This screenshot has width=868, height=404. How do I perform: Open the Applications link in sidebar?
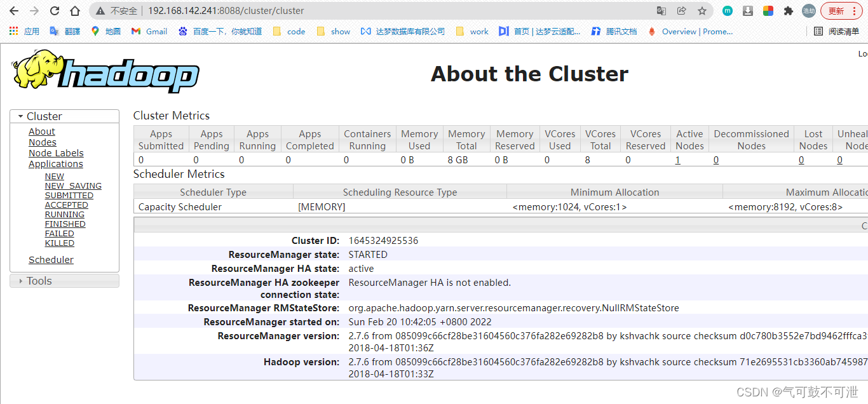tap(56, 164)
